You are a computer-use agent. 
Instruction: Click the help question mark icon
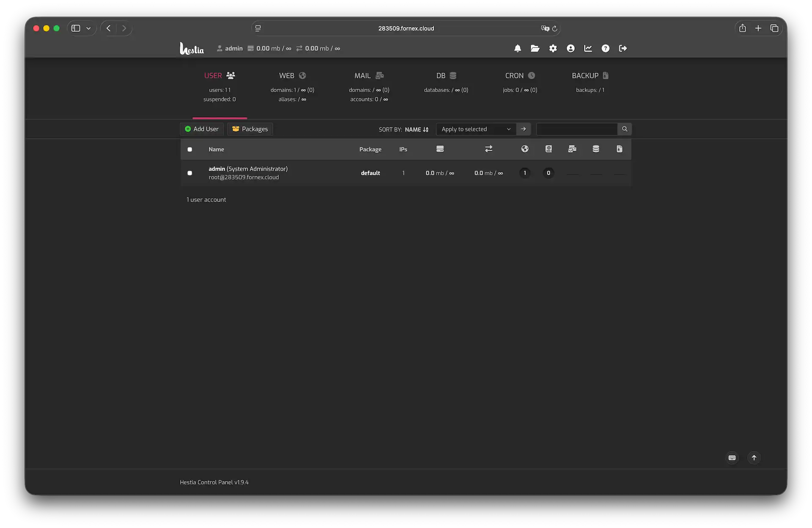point(605,49)
